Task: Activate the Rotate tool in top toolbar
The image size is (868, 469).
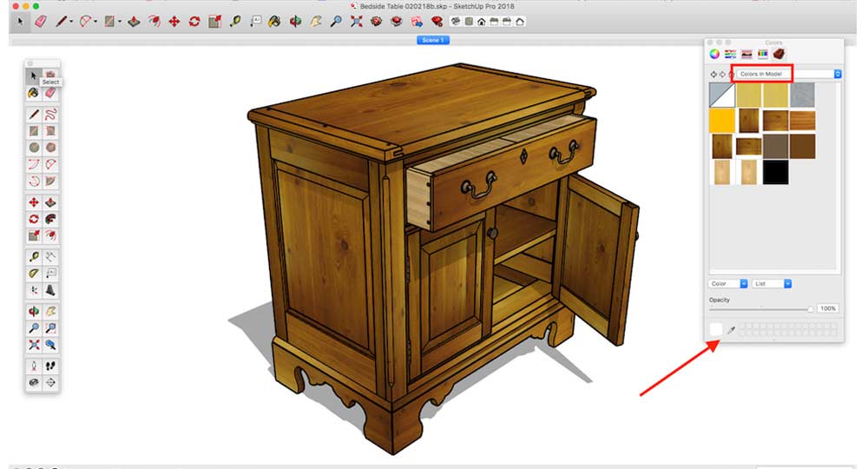Action: point(194,21)
